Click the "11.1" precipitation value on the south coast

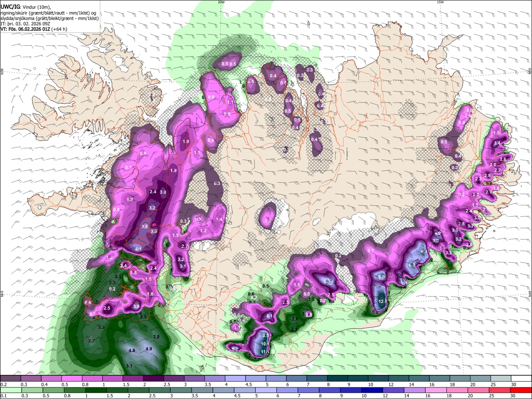click(264, 352)
